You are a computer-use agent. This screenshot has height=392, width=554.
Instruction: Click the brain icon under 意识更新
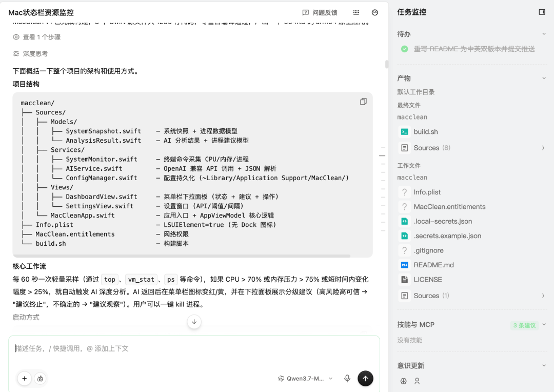point(404,381)
